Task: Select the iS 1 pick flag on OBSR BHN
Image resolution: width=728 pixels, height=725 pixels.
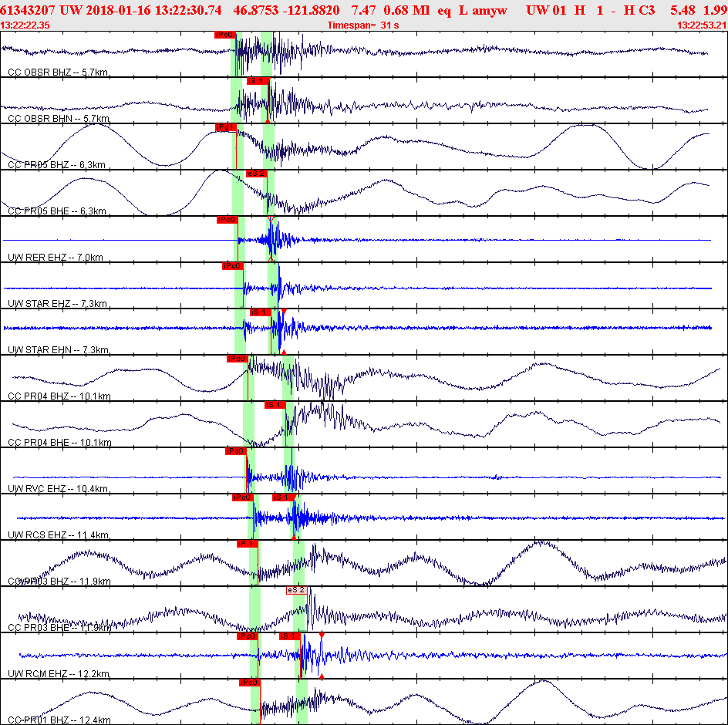Action: [258, 81]
